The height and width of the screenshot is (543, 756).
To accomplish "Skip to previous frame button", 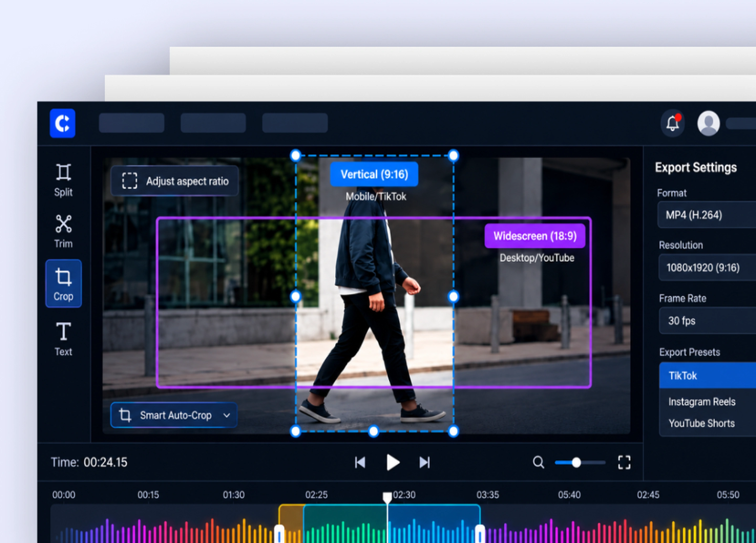I will tap(360, 462).
